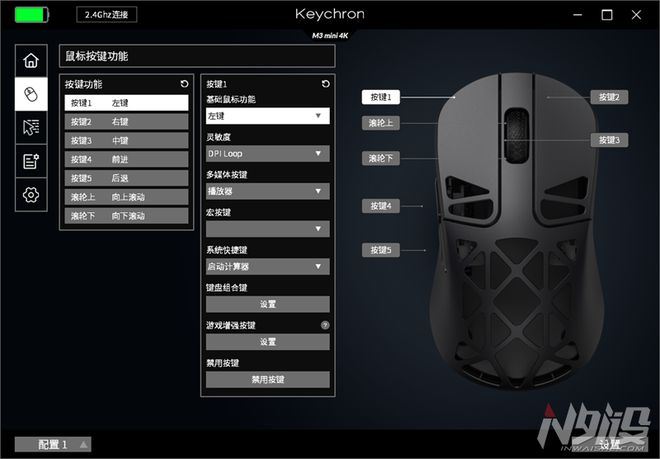Click the M3 mini 4K device tab

330,36
